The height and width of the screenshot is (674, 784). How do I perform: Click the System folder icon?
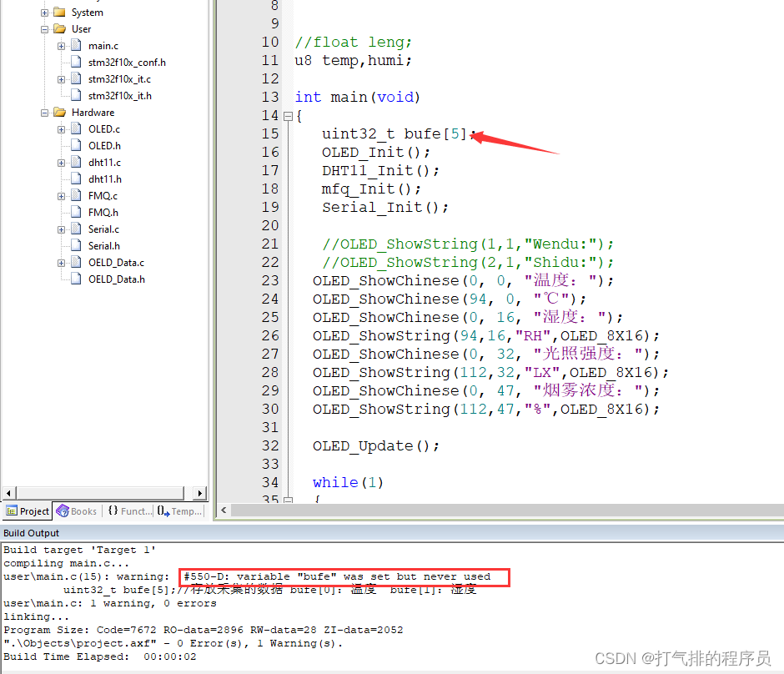coord(58,12)
